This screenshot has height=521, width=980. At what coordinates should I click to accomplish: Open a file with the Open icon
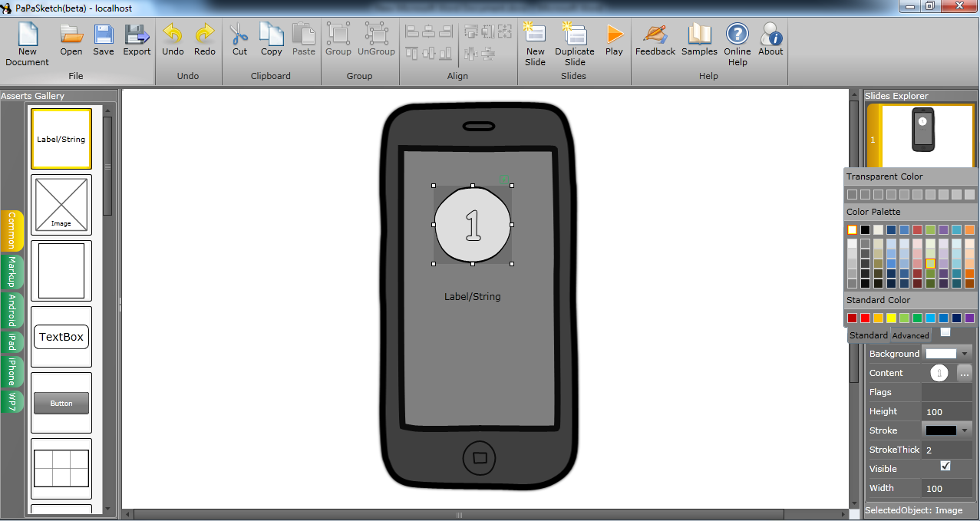coord(71,40)
